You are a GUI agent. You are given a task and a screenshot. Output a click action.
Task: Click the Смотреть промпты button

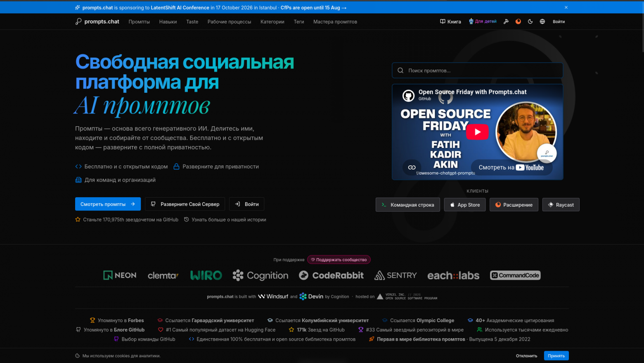click(108, 204)
